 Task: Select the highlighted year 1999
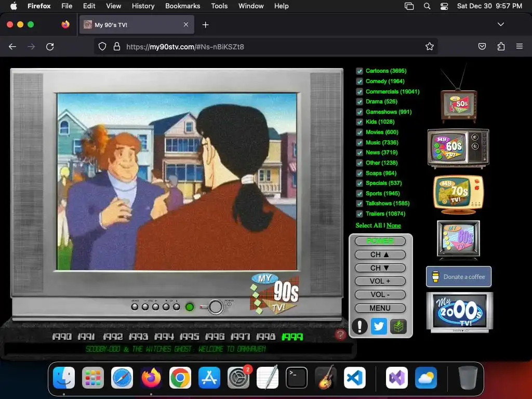[x=292, y=337]
